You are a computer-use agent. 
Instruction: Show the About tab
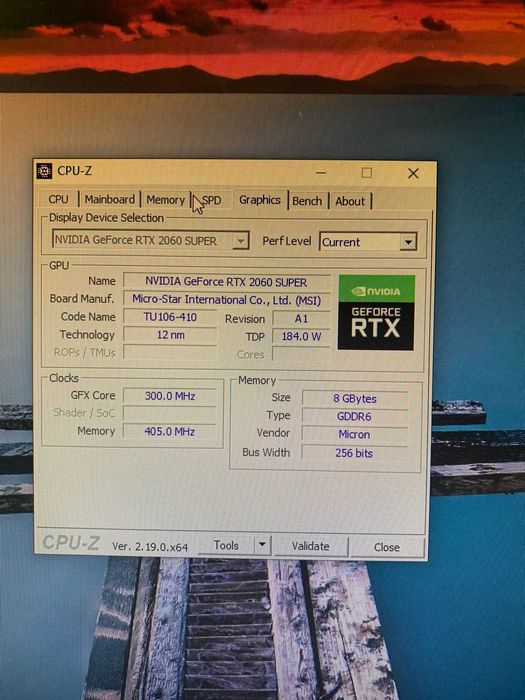click(350, 201)
